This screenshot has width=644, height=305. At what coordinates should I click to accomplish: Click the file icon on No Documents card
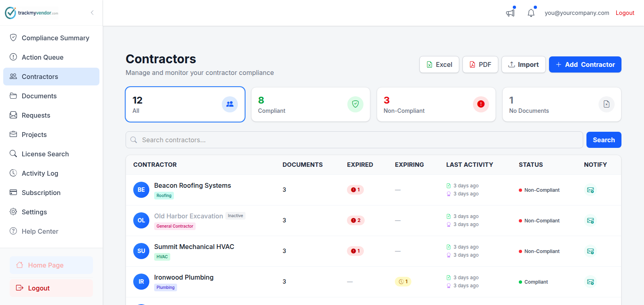(607, 104)
